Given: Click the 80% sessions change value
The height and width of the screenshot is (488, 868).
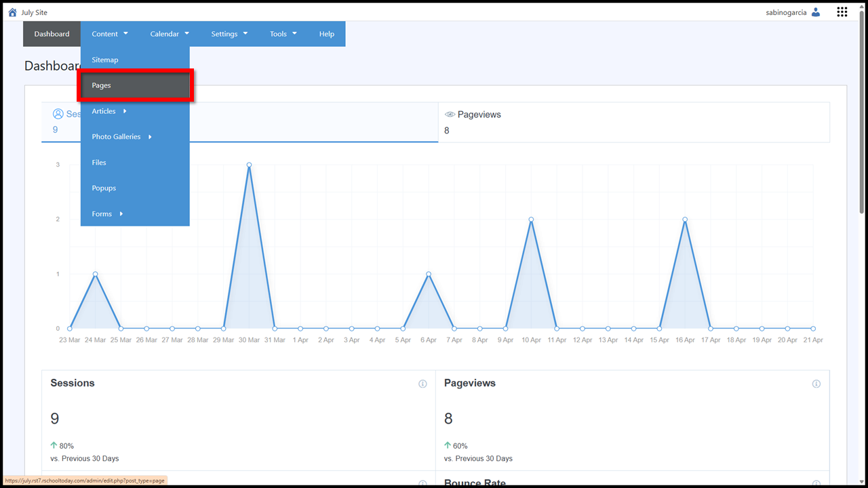Looking at the screenshot, I should [x=66, y=446].
